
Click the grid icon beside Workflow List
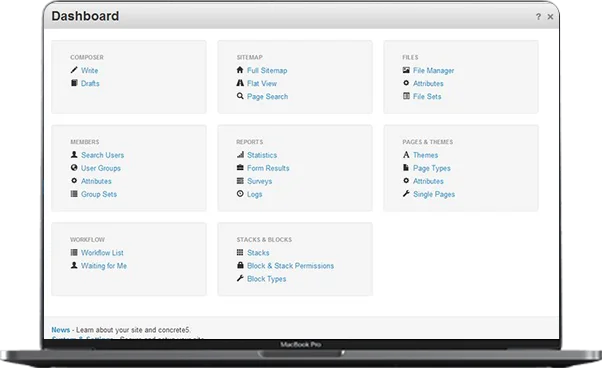(x=74, y=252)
